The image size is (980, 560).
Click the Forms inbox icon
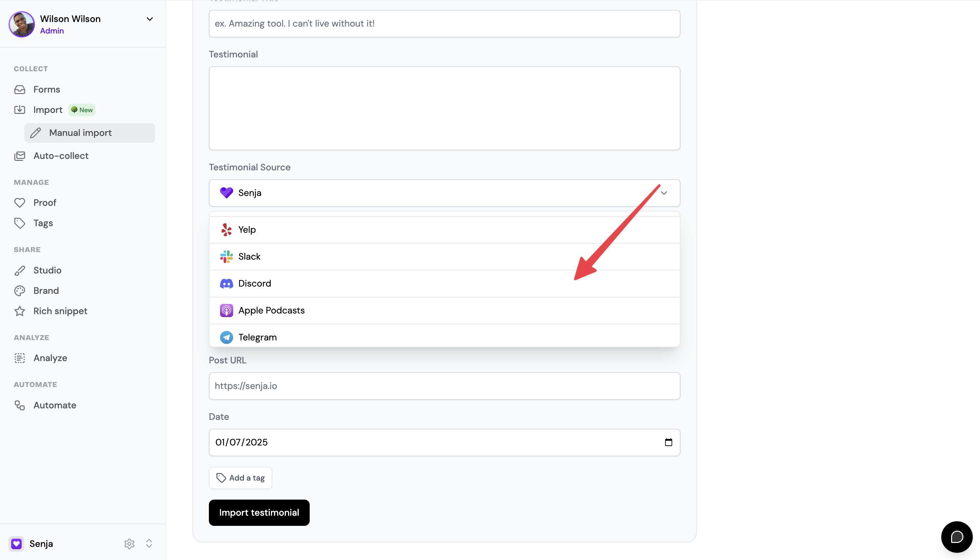point(20,89)
